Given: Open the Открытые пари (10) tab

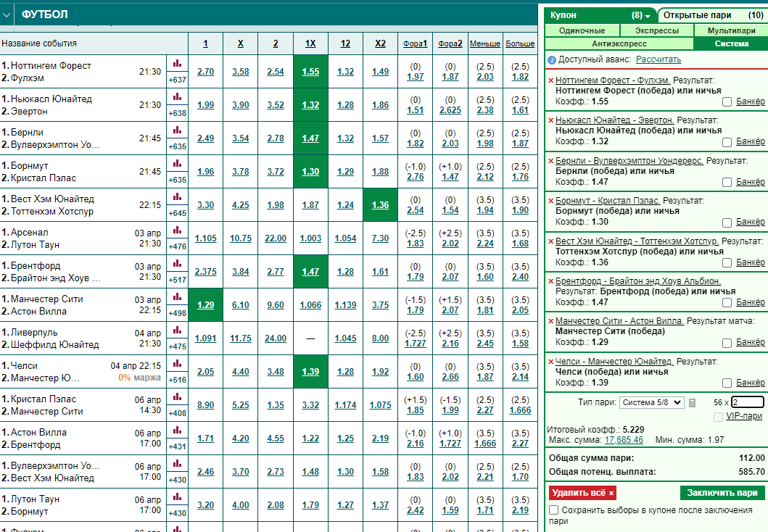Looking at the screenshot, I should tap(713, 15).
